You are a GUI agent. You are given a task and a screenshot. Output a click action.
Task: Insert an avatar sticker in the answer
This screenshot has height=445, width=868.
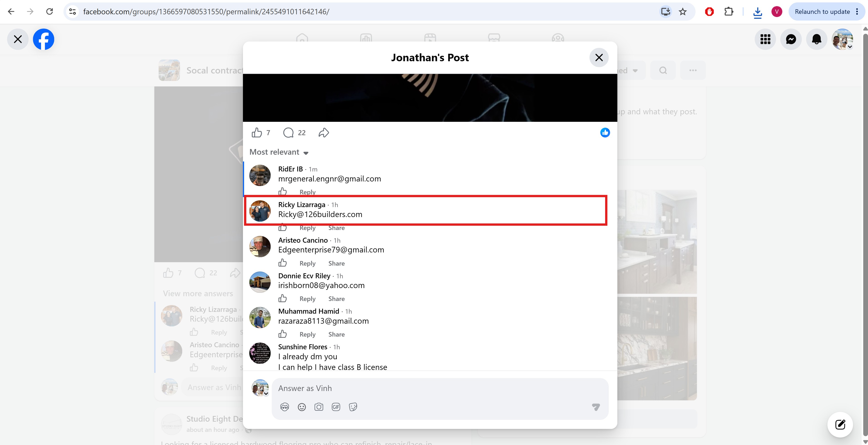(x=285, y=407)
